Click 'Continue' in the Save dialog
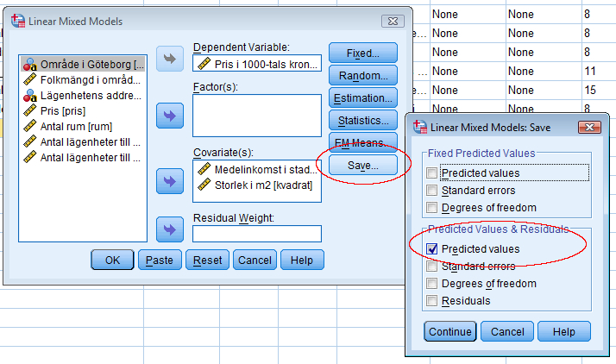The height and width of the screenshot is (364, 616). [x=449, y=332]
